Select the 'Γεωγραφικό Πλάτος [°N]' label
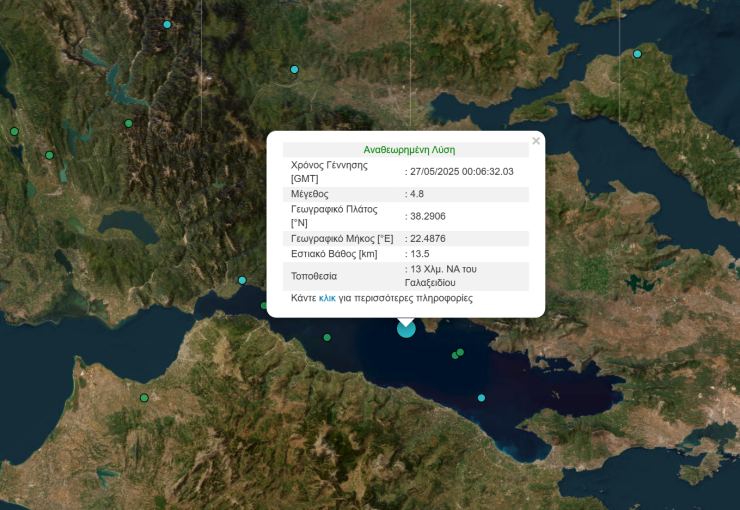The width and height of the screenshot is (740, 510). (x=334, y=216)
